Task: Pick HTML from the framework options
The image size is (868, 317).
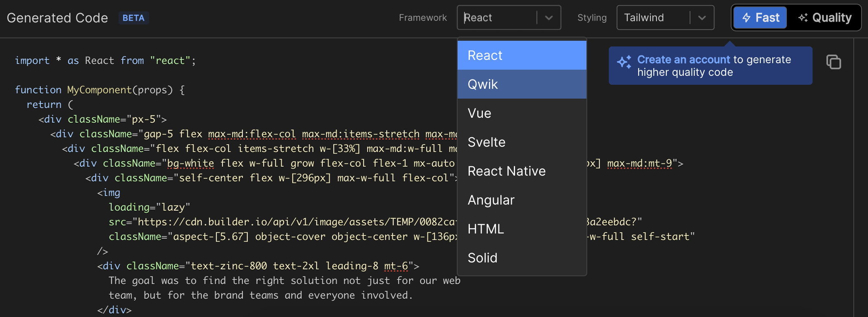Action: (x=522, y=229)
